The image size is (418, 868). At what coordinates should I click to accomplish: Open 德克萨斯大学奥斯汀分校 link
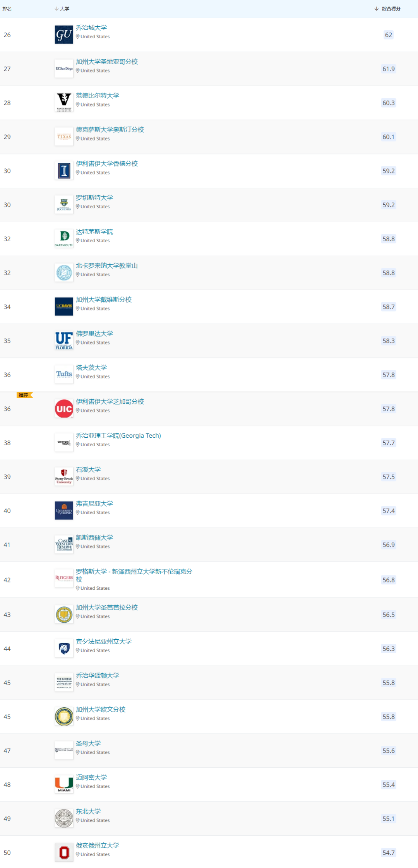(110, 129)
